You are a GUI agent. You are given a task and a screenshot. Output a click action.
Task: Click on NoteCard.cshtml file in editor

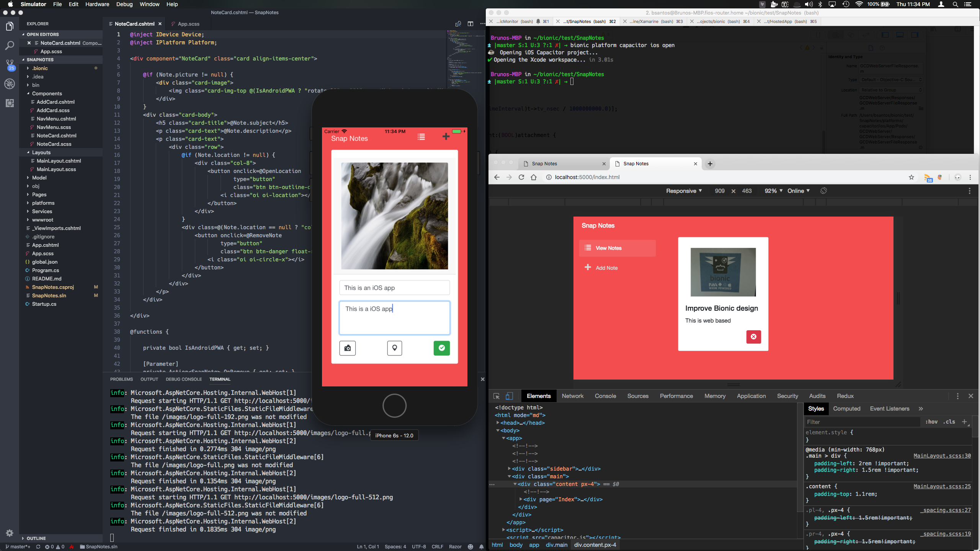coord(132,24)
